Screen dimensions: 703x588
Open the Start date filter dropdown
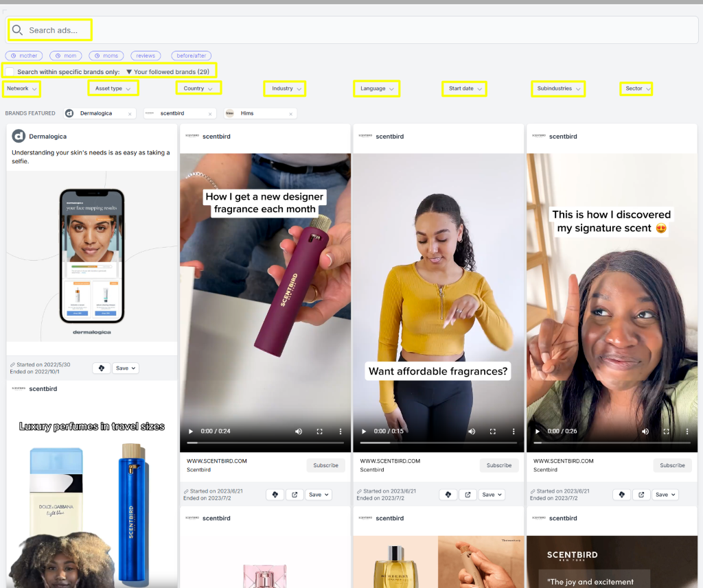click(x=465, y=89)
